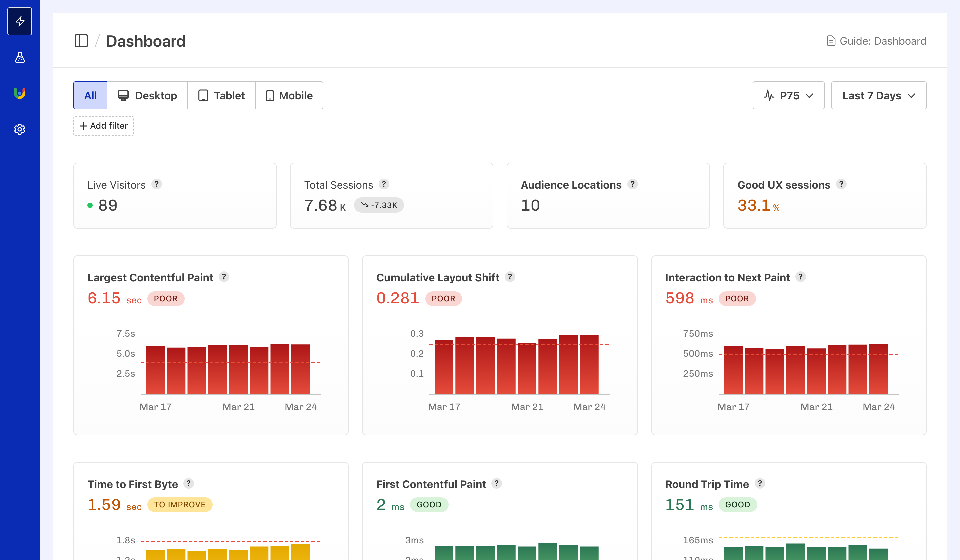The width and height of the screenshot is (960, 560).
Task: Click the mobile phone icon in device filter
Action: 271,95
